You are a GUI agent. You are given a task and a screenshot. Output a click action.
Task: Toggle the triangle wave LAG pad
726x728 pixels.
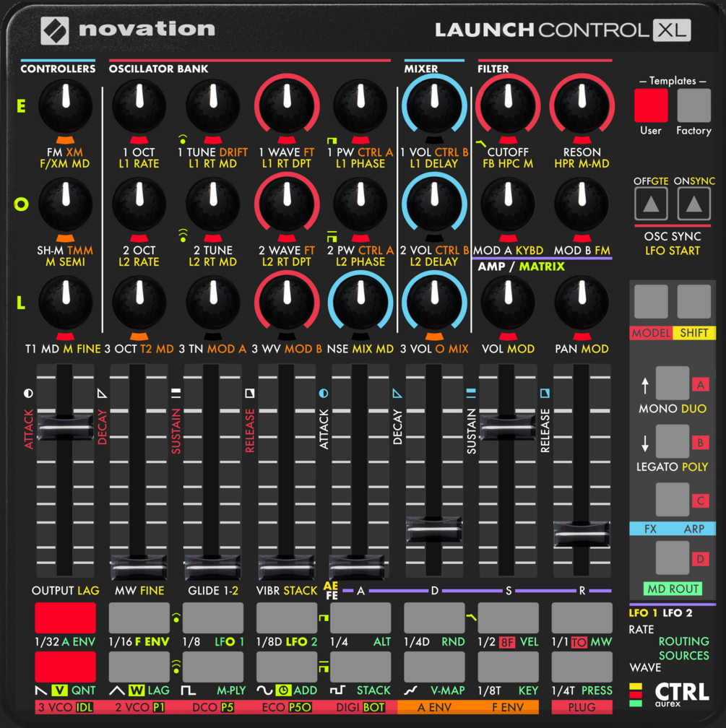pos(139,667)
